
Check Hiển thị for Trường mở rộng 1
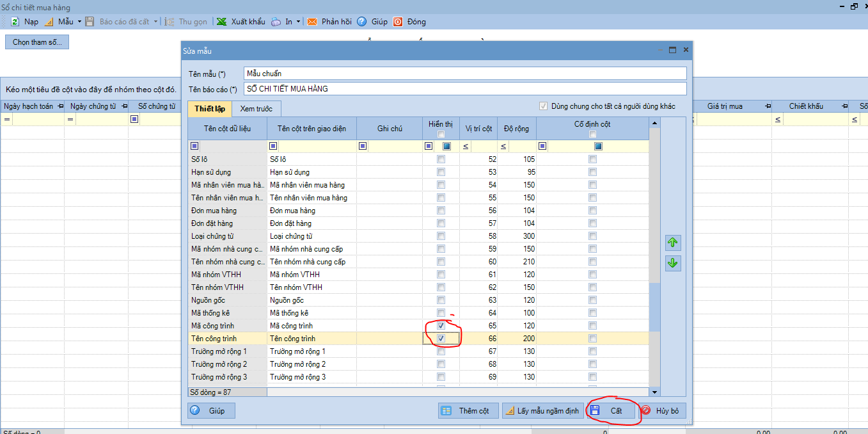click(441, 351)
